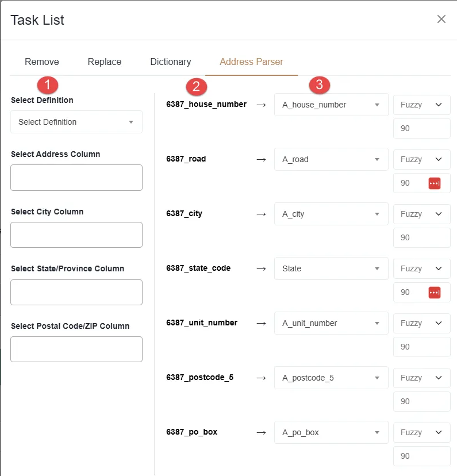The width and height of the screenshot is (457, 476).
Task: Open the Replace tab
Action: pyautogui.click(x=104, y=62)
